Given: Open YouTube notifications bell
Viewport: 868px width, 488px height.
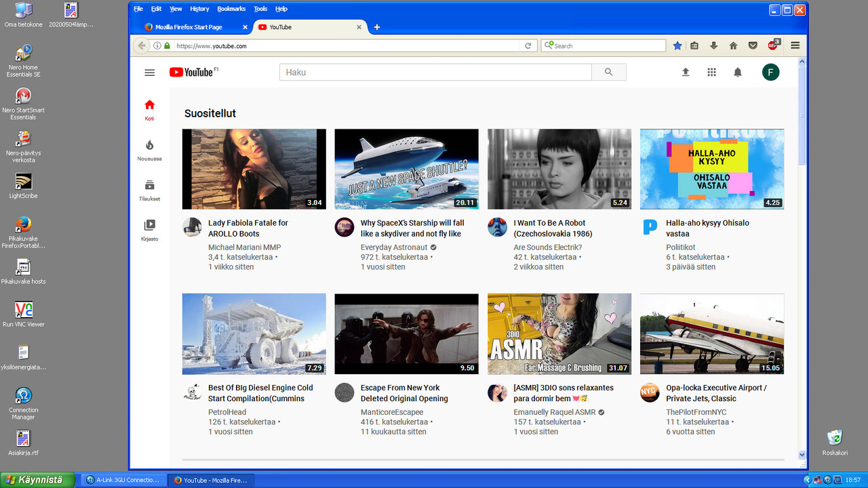Looking at the screenshot, I should [x=738, y=73].
